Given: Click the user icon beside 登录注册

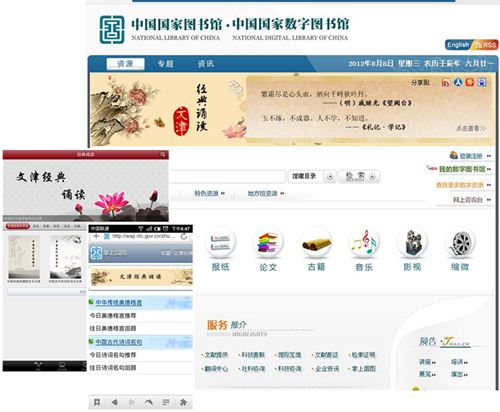Looking at the screenshot, I should [454, 155].
